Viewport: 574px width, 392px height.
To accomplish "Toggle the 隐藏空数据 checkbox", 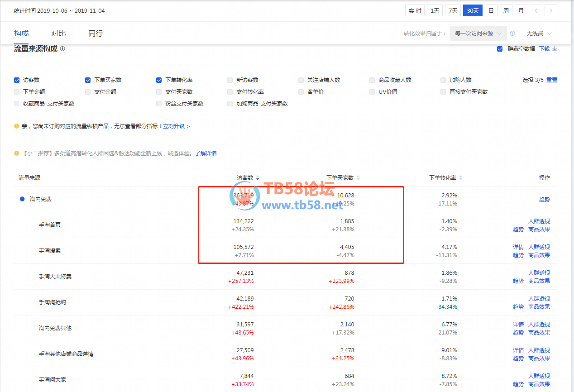I will pyautogui.click(x=500, y=49).
